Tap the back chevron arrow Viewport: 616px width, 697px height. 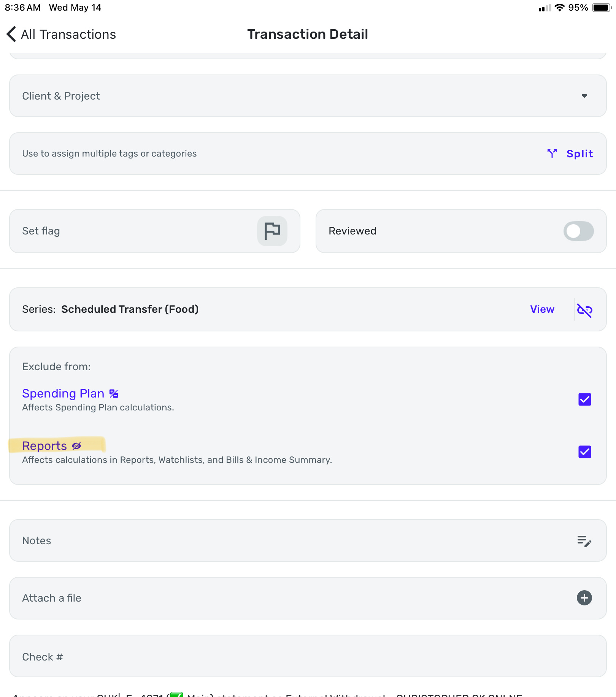click(x=11, y=34)
